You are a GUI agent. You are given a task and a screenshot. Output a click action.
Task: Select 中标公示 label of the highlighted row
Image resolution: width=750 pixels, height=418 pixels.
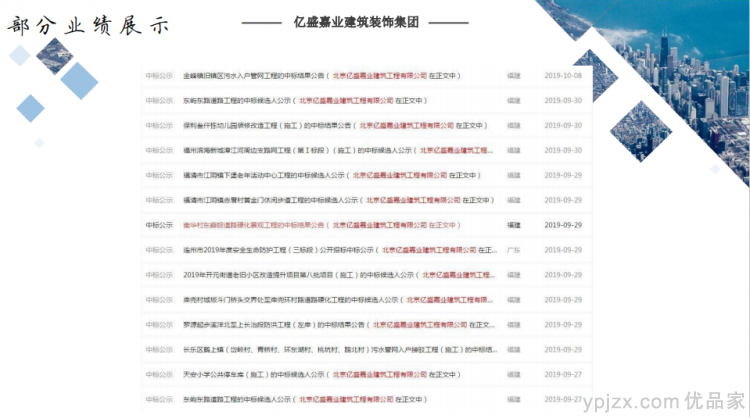pyautogui.click(x=159, y=225)
